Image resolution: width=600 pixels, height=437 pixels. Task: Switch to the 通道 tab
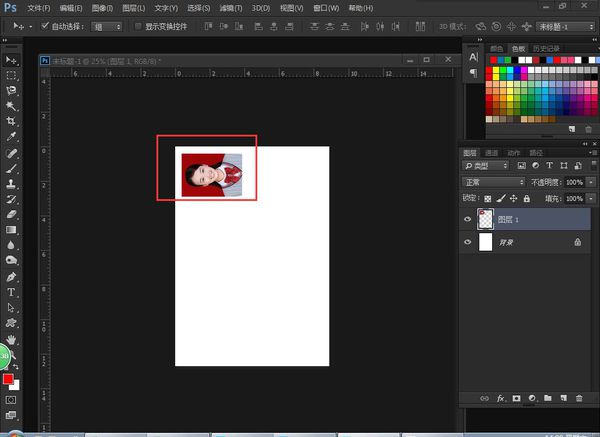pos(491,152)
